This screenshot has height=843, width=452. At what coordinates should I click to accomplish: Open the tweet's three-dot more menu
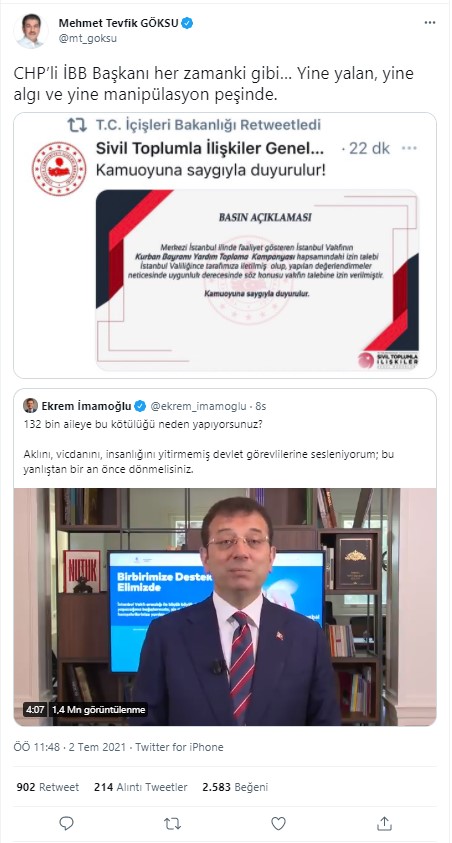(430, 23)
